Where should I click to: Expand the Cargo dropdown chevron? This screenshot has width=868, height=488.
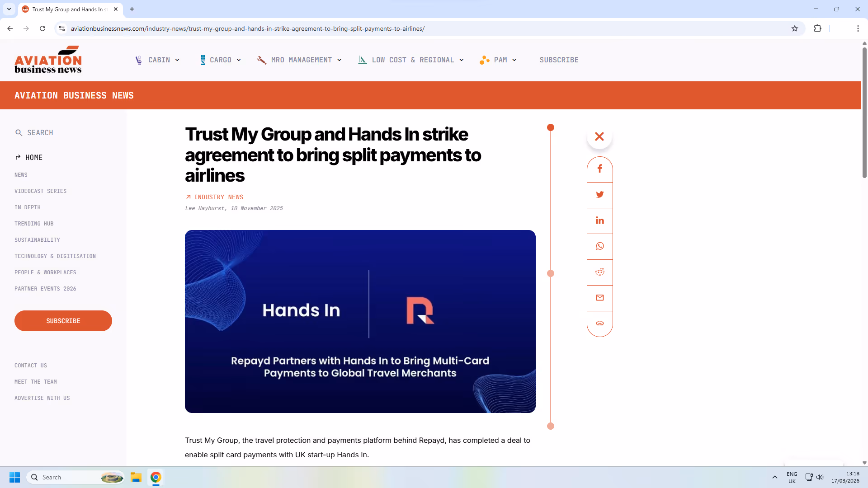[239, 60]
